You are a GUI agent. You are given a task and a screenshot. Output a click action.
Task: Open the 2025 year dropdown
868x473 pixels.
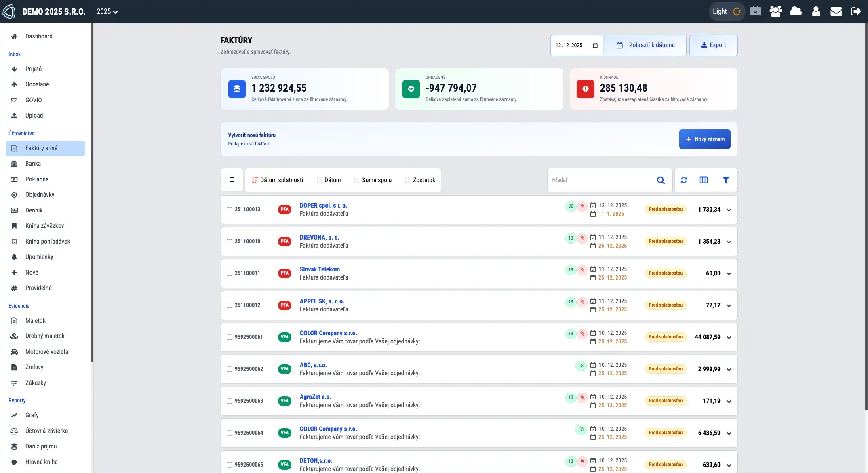[x=107, y=11]
